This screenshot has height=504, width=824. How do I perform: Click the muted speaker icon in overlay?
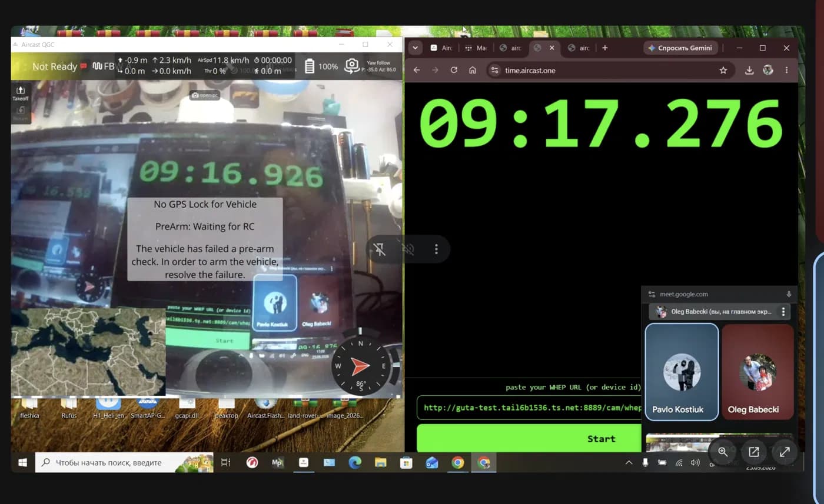tap(408, 249)
